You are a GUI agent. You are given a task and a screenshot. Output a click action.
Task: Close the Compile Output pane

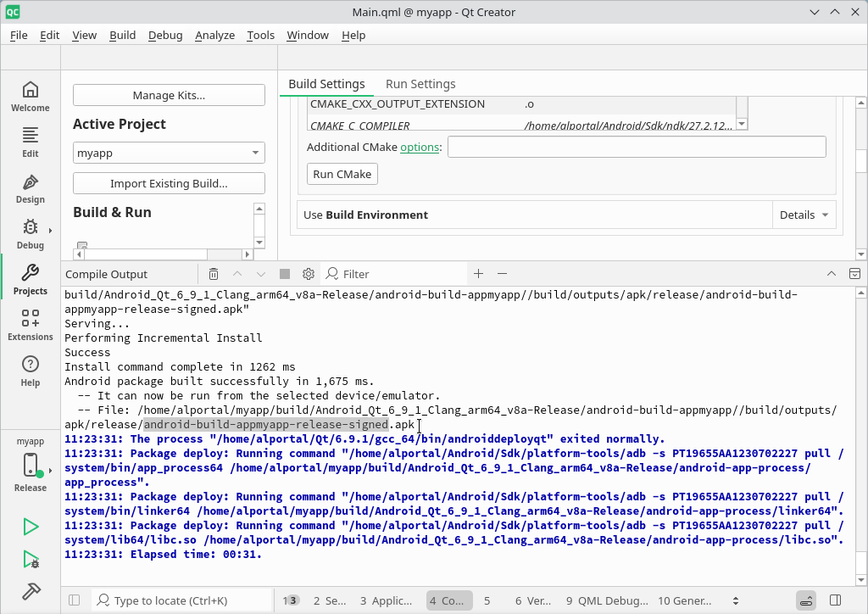point(854,274)
